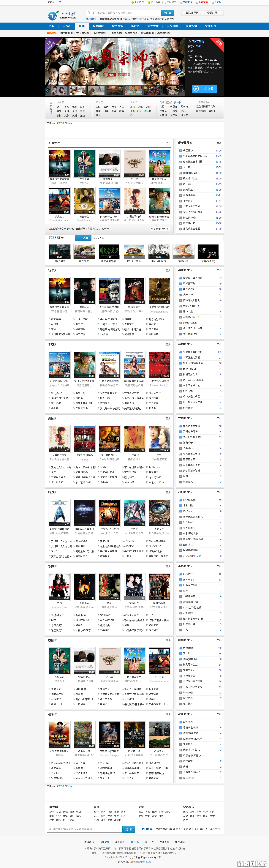Viewport: 269px width, 868px height.
Task: Click the left arrow of banner carousel
Action: (48, 90)
